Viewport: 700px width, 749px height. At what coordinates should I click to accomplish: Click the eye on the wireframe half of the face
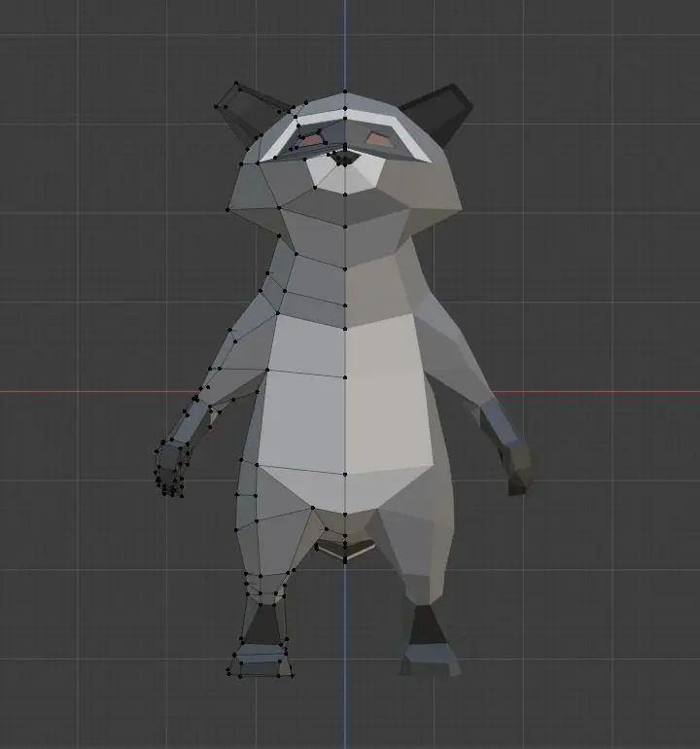pos(312,139)
